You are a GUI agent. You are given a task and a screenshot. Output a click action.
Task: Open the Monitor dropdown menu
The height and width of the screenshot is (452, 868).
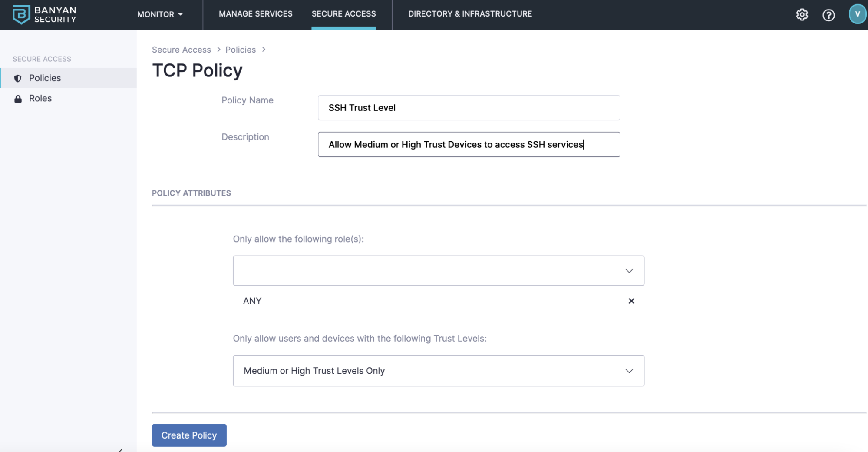pyautogui.click(x=160, y=14)
